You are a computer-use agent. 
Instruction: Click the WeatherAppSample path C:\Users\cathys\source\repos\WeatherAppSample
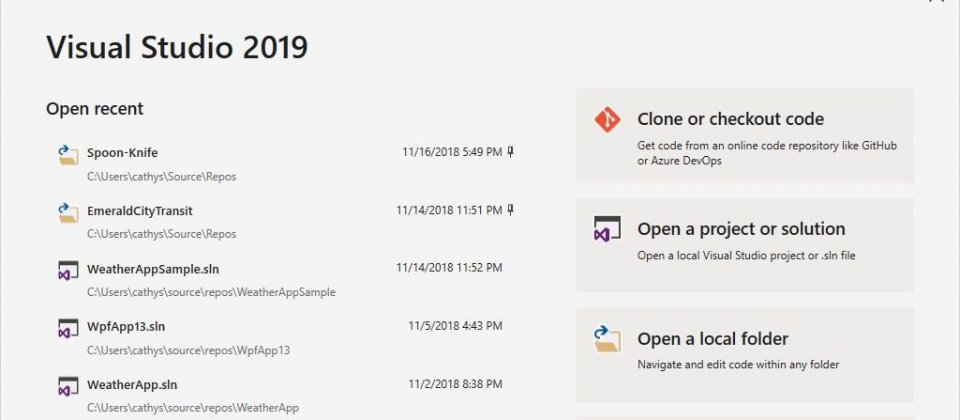click(x=211, y=292)
